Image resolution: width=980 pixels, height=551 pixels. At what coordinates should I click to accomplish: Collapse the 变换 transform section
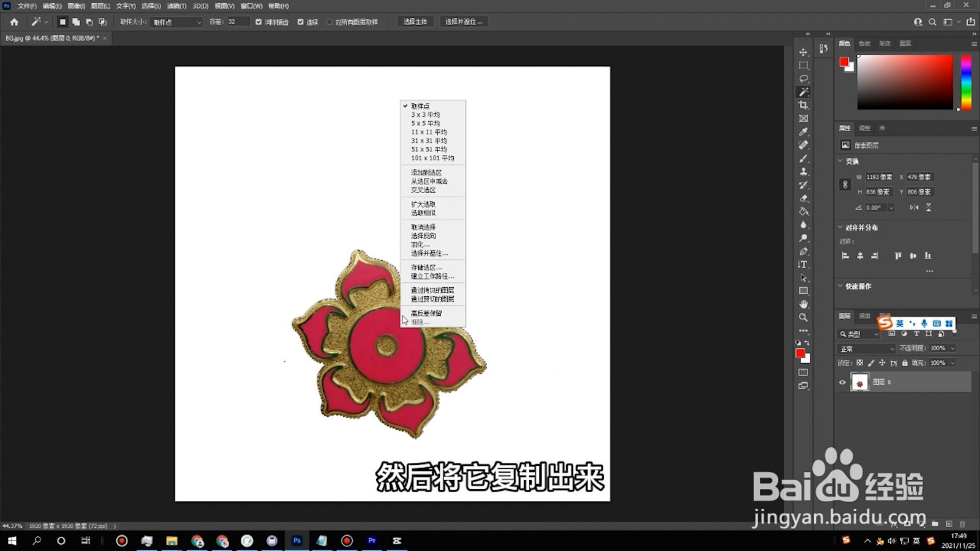(840, 161)
